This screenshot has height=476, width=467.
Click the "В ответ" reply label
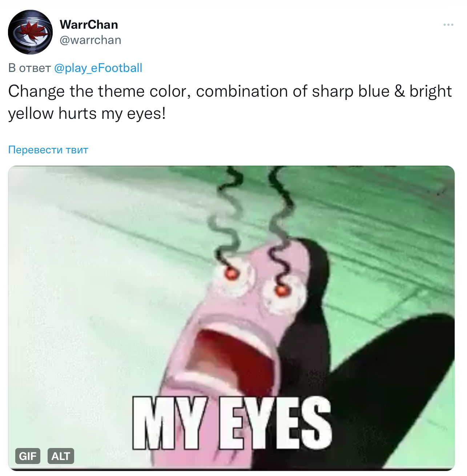(29, 68)
